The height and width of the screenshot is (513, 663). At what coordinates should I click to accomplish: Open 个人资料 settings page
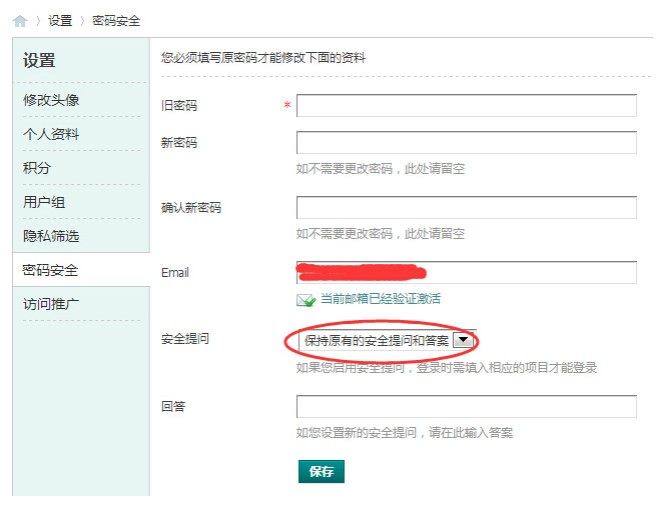(51, 134)
